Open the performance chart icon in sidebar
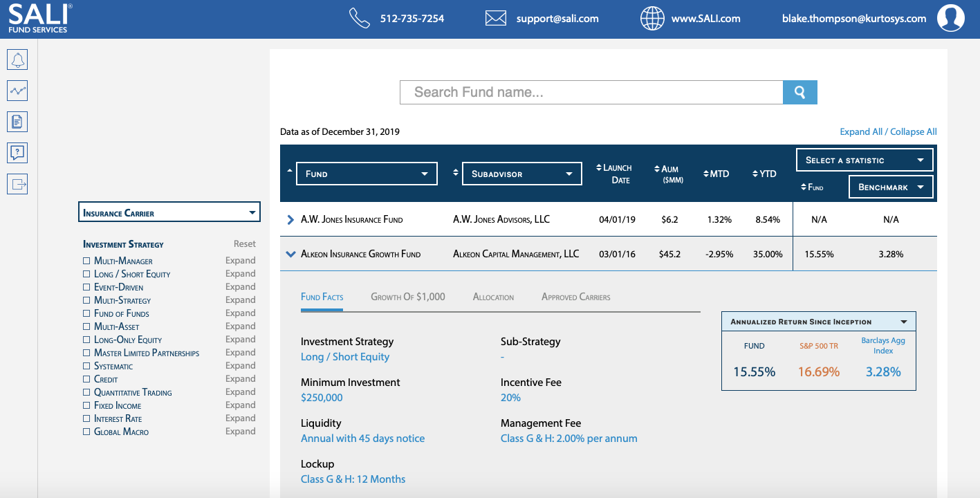 [17, 91]
